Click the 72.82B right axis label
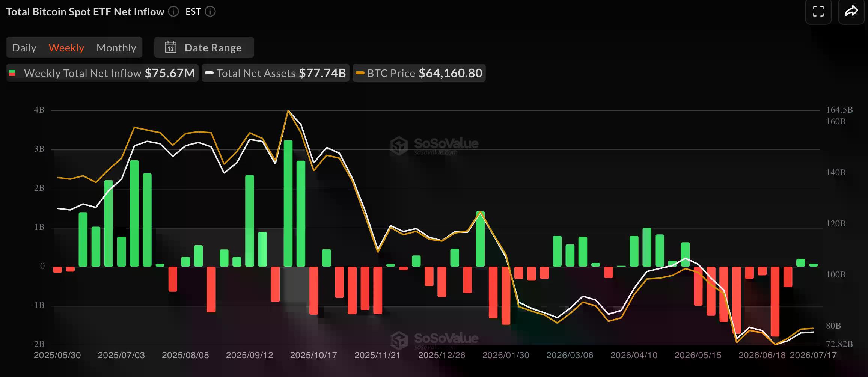 pos(839,344)
